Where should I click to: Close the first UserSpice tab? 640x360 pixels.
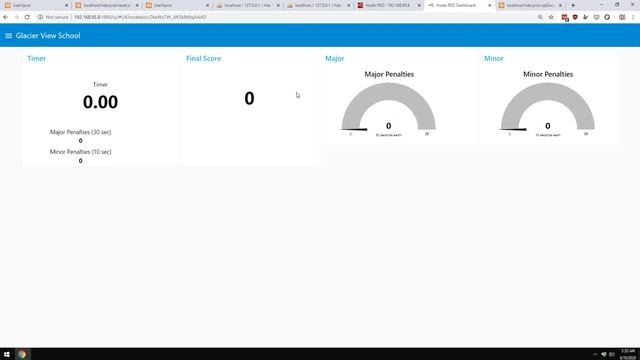point(66,5)
